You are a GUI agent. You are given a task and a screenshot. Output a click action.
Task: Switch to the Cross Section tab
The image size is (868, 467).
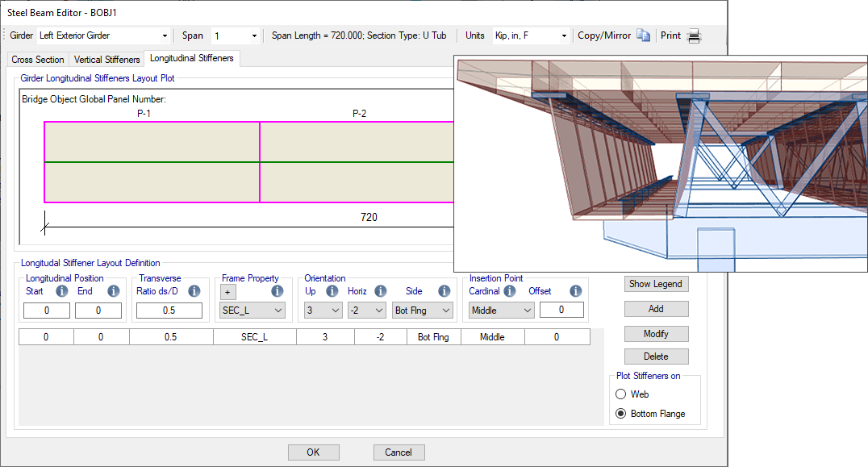(38, 60)
